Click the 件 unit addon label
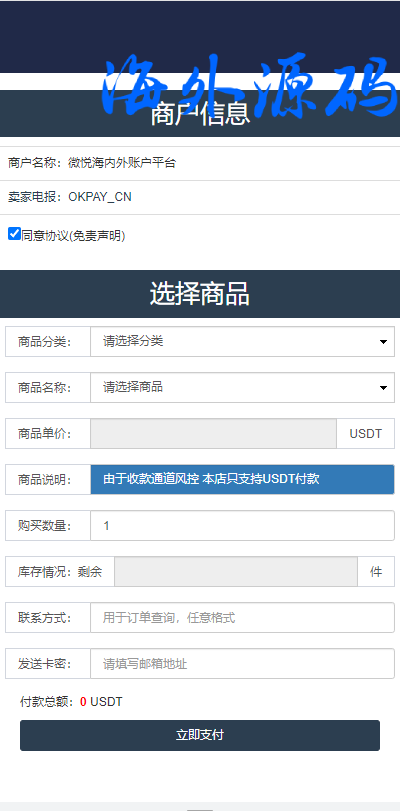The height and width of the screenshot is (811, 400). point(376,572)
